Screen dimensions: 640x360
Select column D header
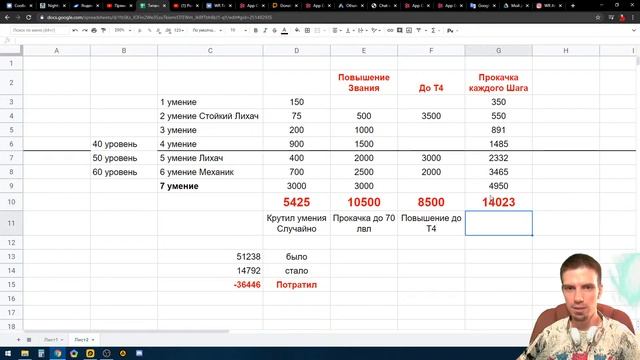297,51
